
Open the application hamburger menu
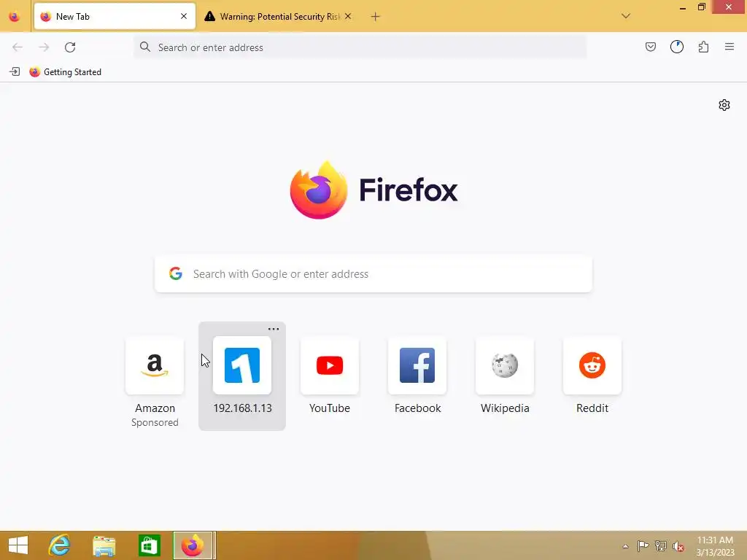[x=729, y=47]
